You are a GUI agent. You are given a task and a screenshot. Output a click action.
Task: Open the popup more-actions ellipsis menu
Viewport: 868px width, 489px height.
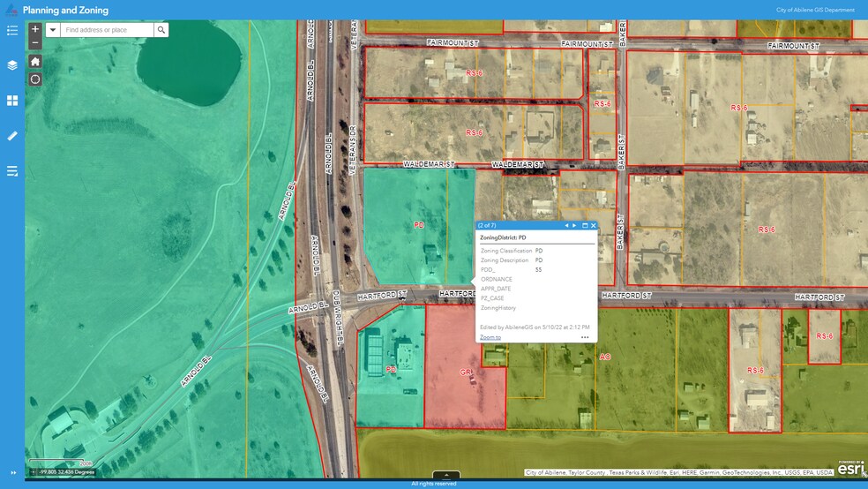click(585, 337)
